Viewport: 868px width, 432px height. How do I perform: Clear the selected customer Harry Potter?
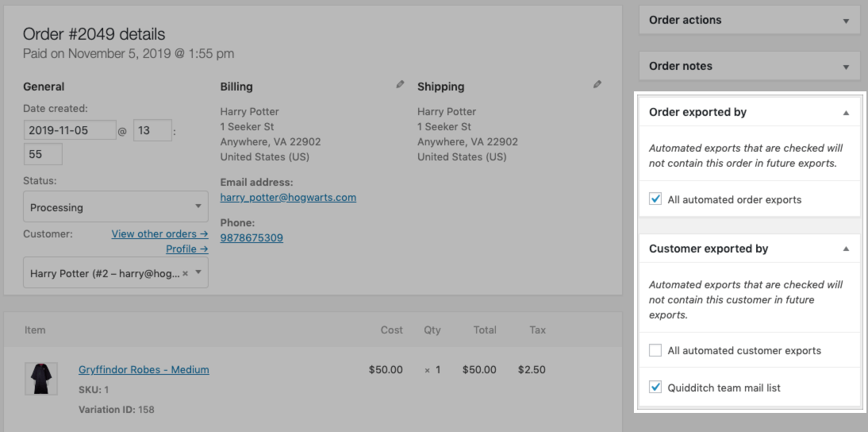pyautogui.click(x=185, y=273)
